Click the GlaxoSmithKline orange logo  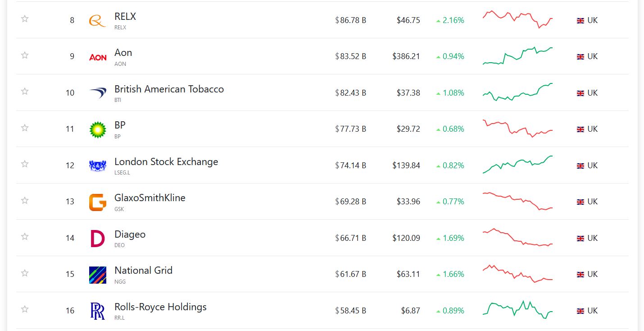pyautogui.click(x=98, y=202)
